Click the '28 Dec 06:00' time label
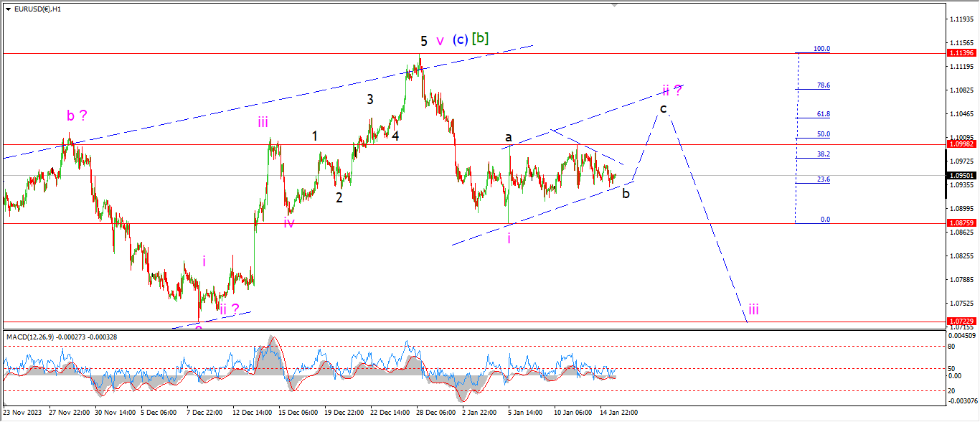980x422 pixels. coord(435,413)
